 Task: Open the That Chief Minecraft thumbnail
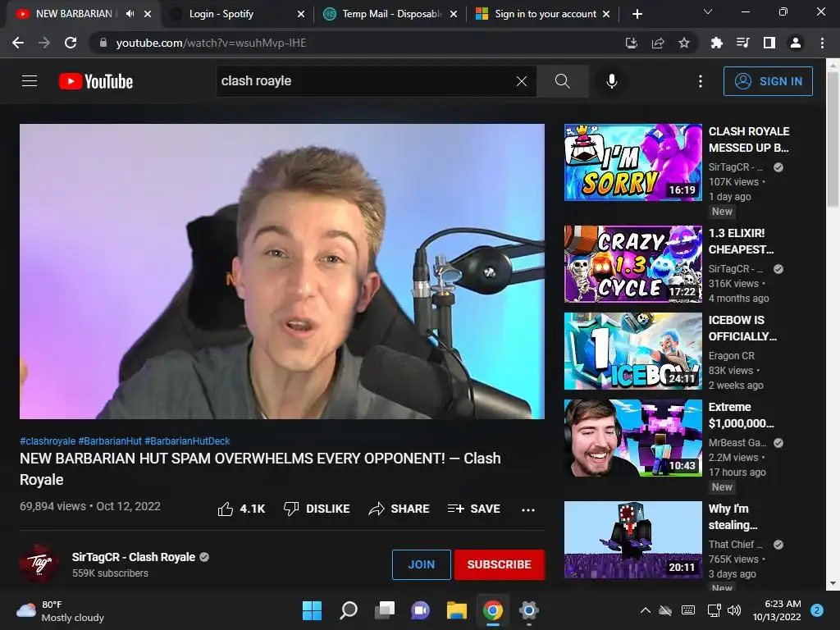click(x=632, y=540)
